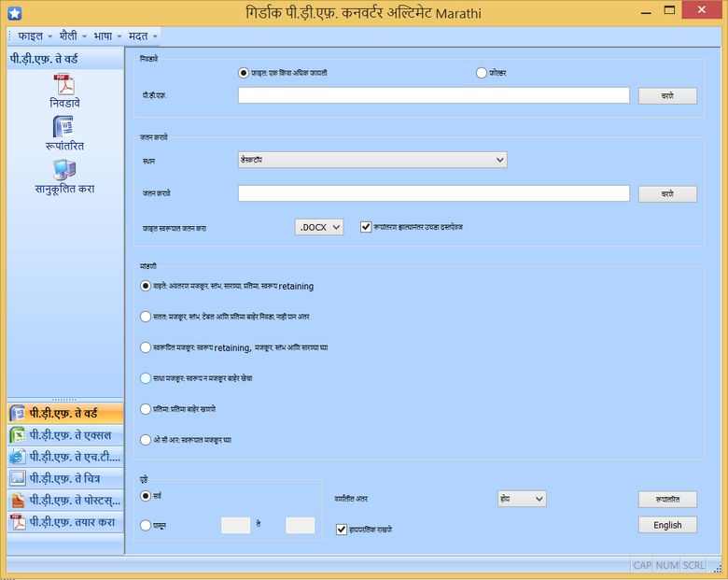Screen dimensions: 728x580
Task: Click the Word document icon labeled रूपांतरित
Action: [64, 126]
